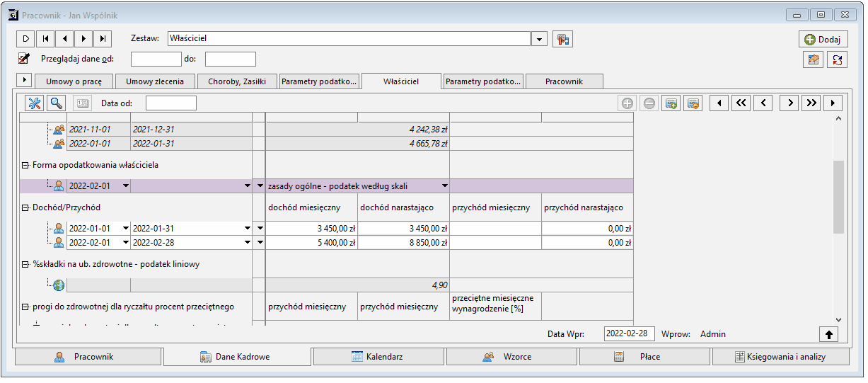Focus the 'Przeglądaj dane od' date field
868x383 pixels.
(156, 59)
